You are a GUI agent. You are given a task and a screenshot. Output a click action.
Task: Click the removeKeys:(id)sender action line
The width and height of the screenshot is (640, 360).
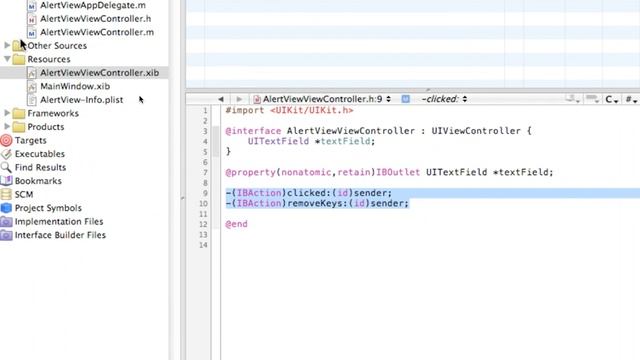317,203
